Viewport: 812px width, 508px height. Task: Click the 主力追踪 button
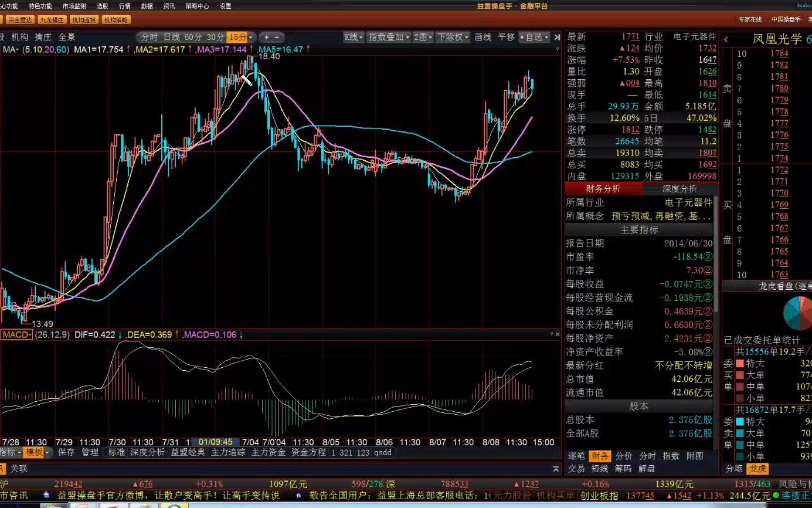(x=228, y=452)
